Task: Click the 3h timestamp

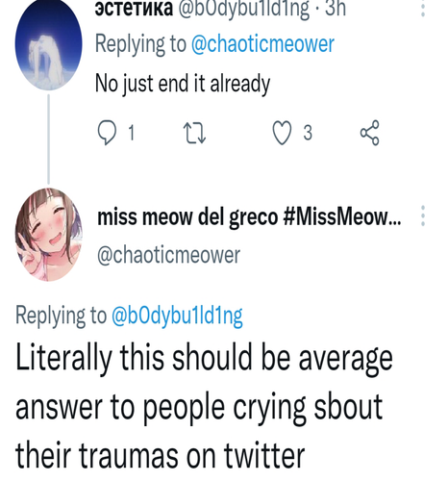Action: (x=336, y=9)
